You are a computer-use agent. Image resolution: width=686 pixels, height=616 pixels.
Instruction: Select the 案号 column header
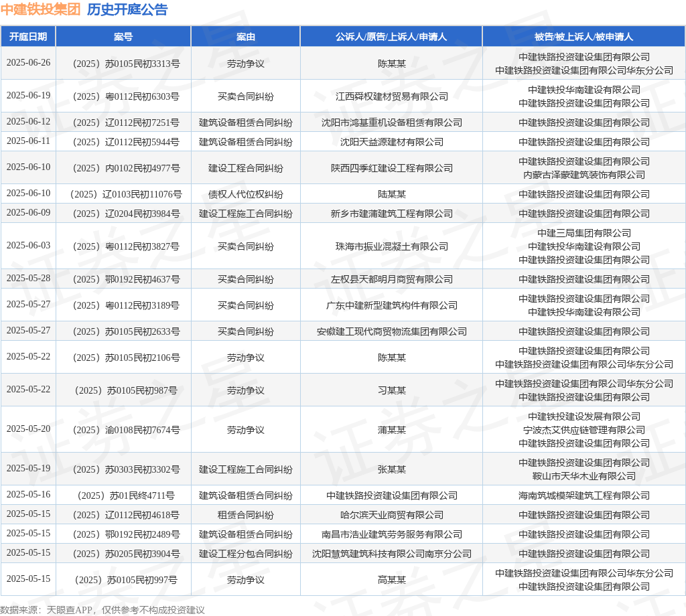123,37
